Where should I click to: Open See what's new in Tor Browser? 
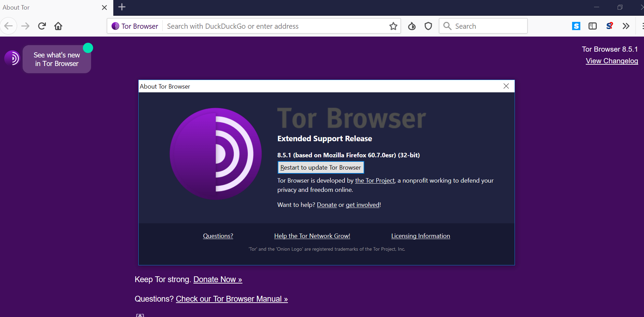tap(57, 59)
